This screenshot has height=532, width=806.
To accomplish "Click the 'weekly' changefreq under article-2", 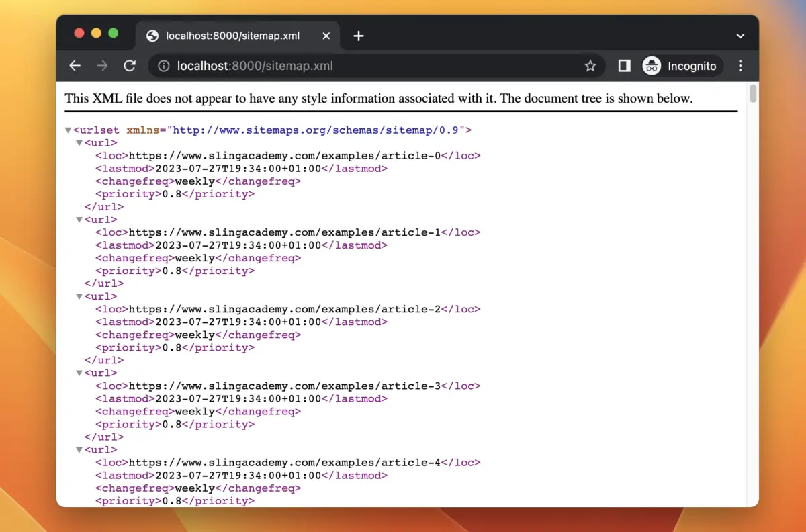I will (x=195, y=335).
